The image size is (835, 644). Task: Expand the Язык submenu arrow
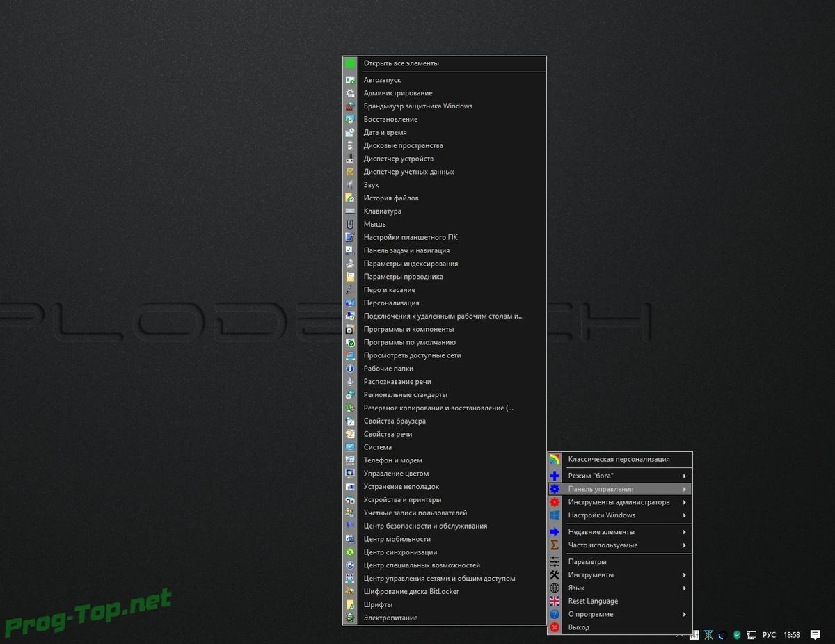click(685, 588)
